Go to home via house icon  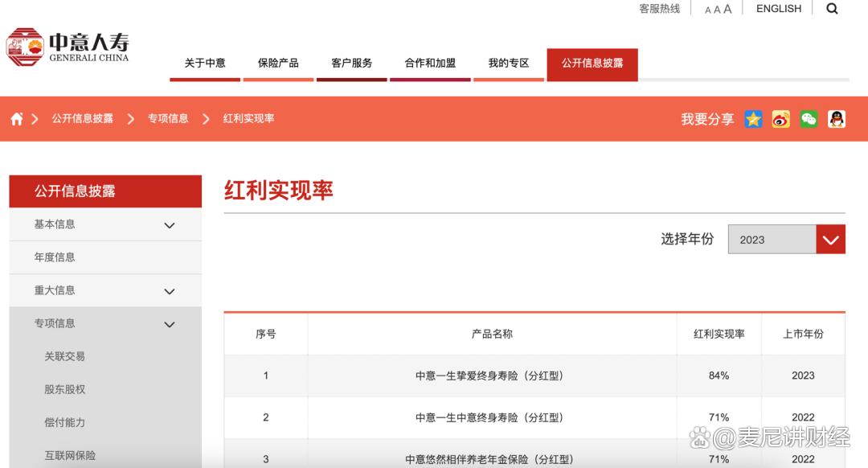17,118
